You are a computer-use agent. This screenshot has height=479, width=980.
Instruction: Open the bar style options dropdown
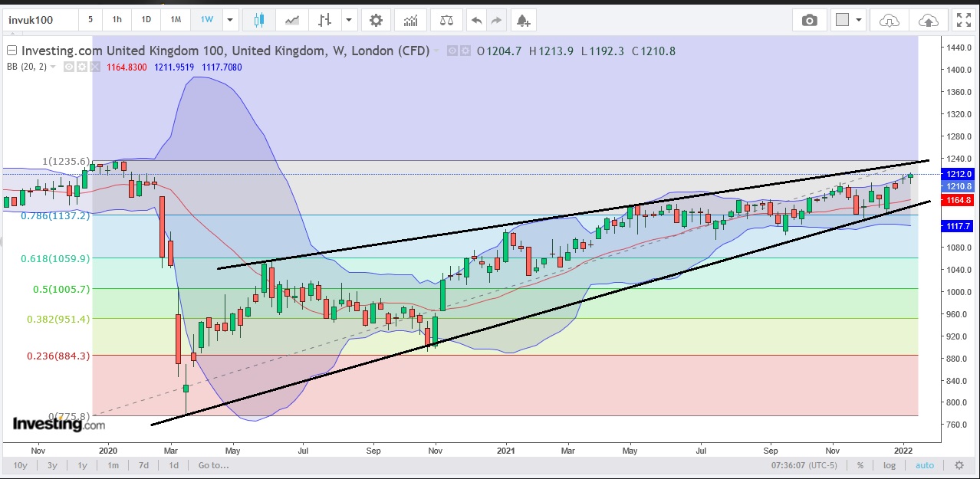click(x=349, y=20)
